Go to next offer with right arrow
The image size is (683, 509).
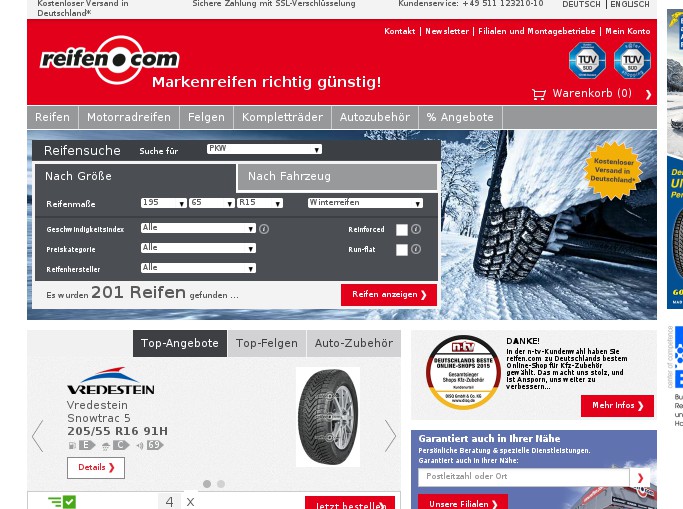[390, 435]
